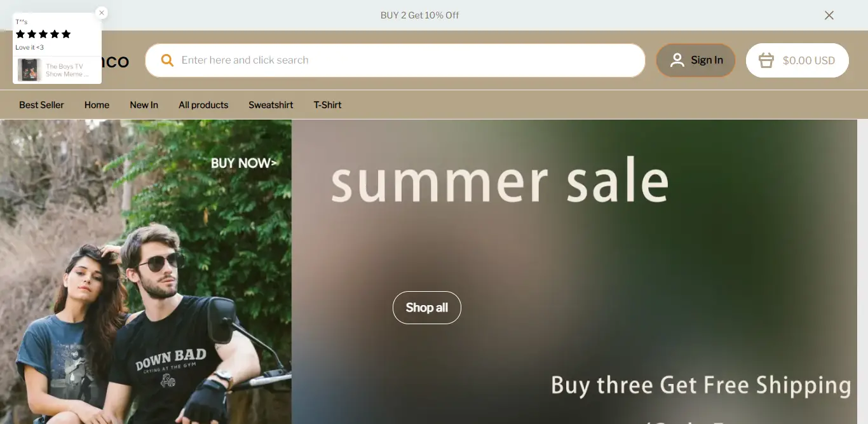The width and height of the screenshot is (868, 424).
Task: Focus the 'Enter here and click search' field
Action: tap(395, 60)
